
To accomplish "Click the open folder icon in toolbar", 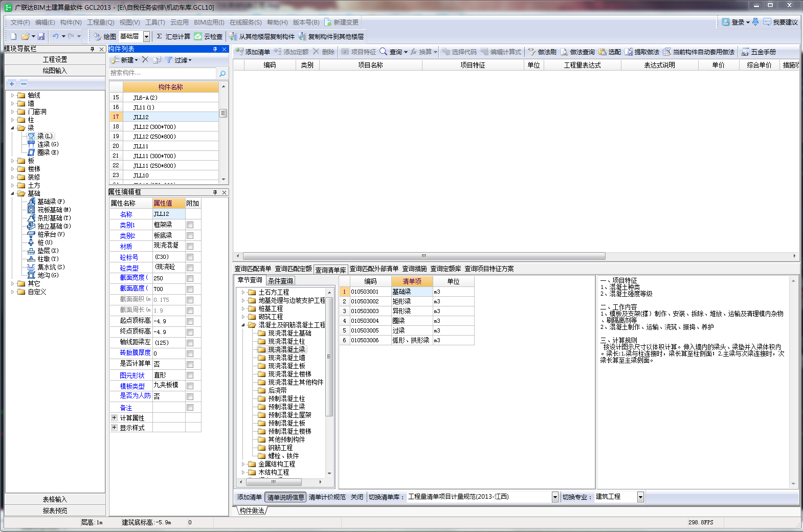I will (26, 36).
